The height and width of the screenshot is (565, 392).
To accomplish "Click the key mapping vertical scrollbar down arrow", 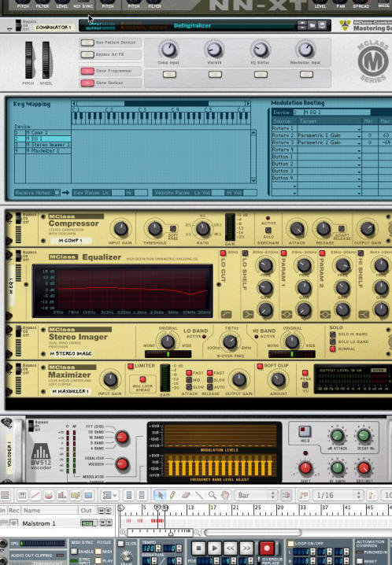I will click(x=253, y=180).
